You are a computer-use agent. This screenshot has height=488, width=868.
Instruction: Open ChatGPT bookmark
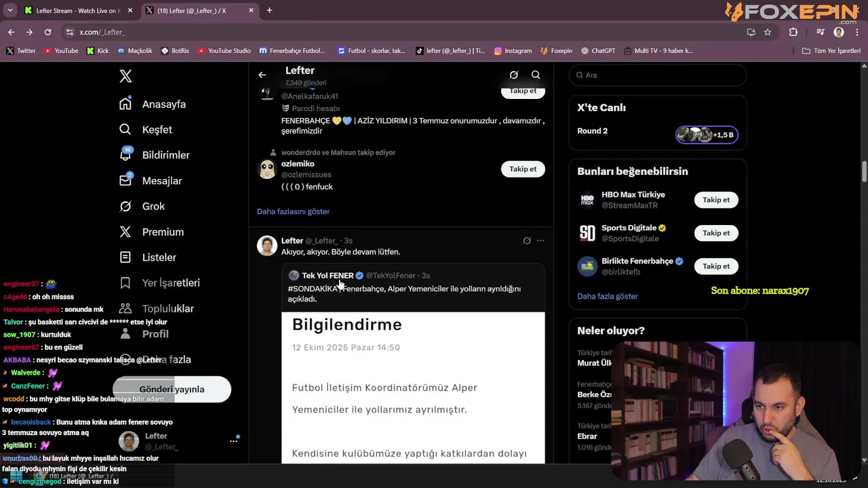[597, 51]
